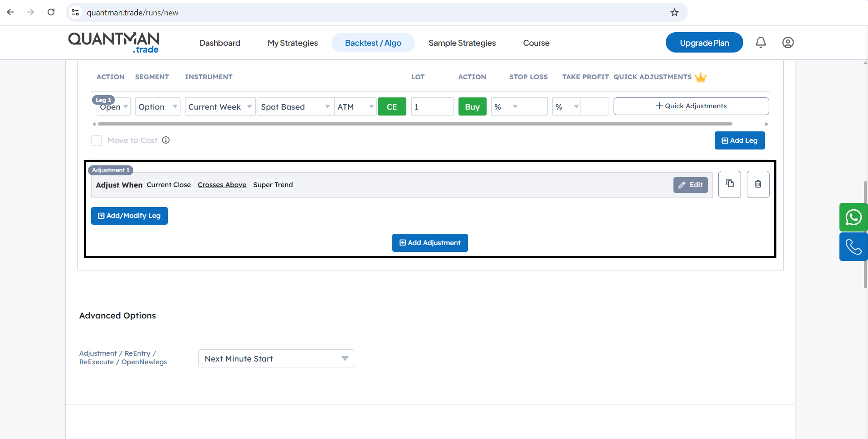The image size is (868, 439).
Task: Edit the Adjust When condition
Action: (x=690, y=185)
